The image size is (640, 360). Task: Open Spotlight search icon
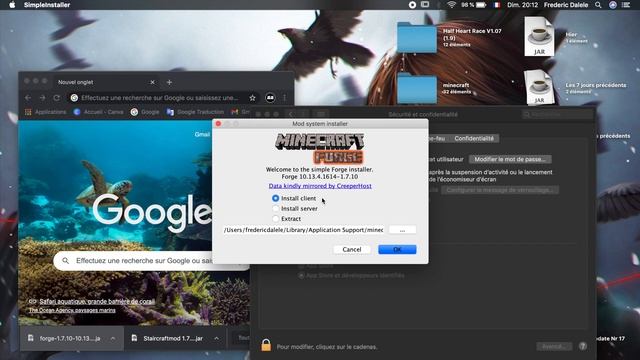[598, 5]
